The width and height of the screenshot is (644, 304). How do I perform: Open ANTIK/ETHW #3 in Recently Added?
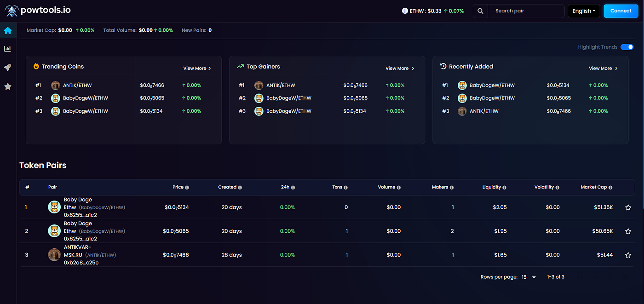coord(484,111)
